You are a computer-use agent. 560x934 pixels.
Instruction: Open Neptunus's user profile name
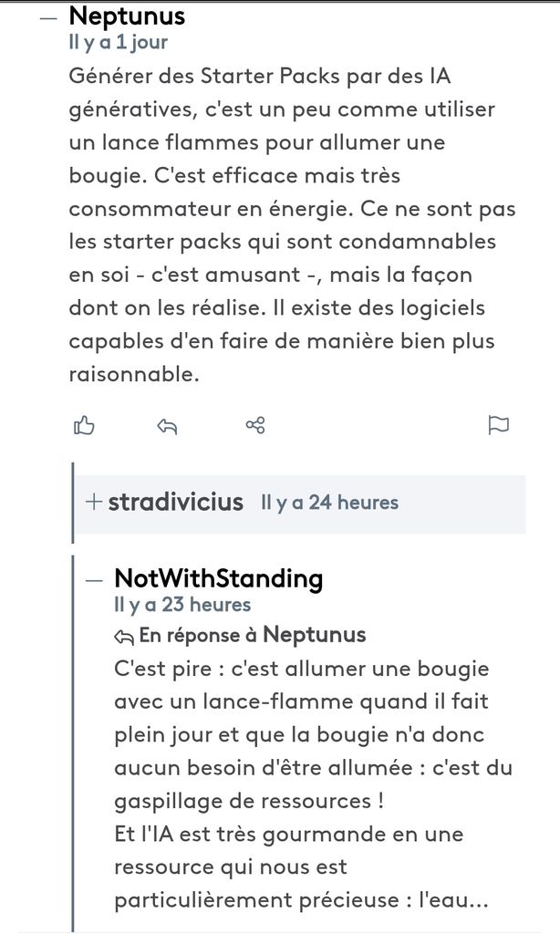point(127,16)
